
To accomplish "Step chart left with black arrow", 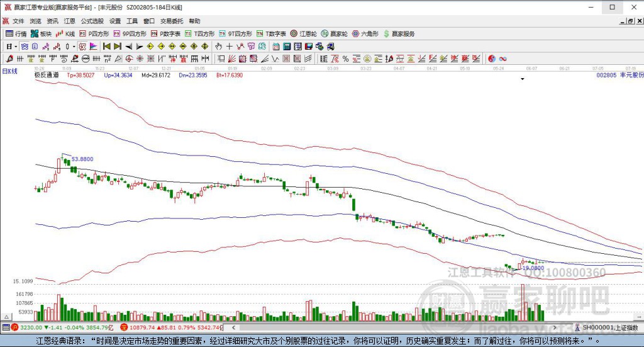I will tap(128, 47).
